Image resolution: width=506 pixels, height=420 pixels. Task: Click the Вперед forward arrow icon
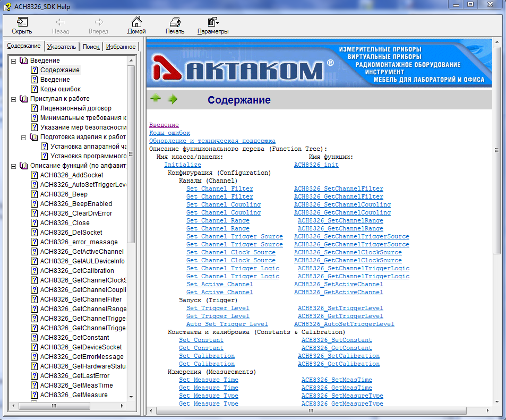pyautogui.click(x=99, y=22)
